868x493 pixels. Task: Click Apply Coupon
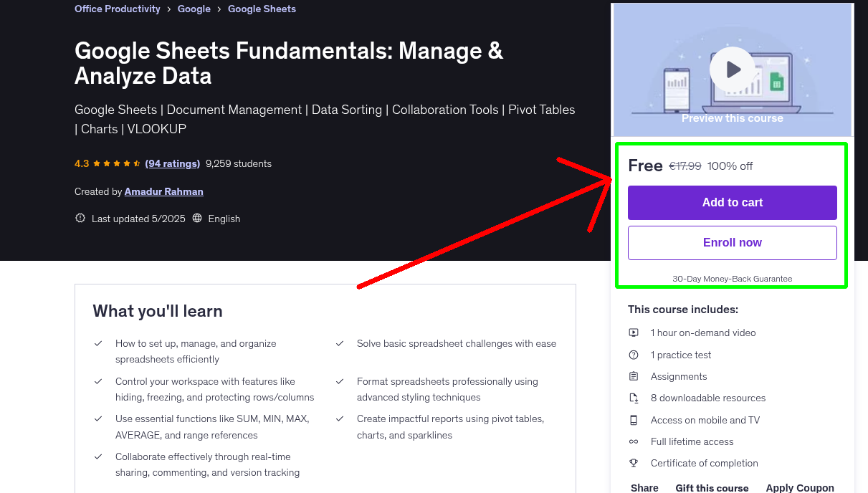click(799, 487)
